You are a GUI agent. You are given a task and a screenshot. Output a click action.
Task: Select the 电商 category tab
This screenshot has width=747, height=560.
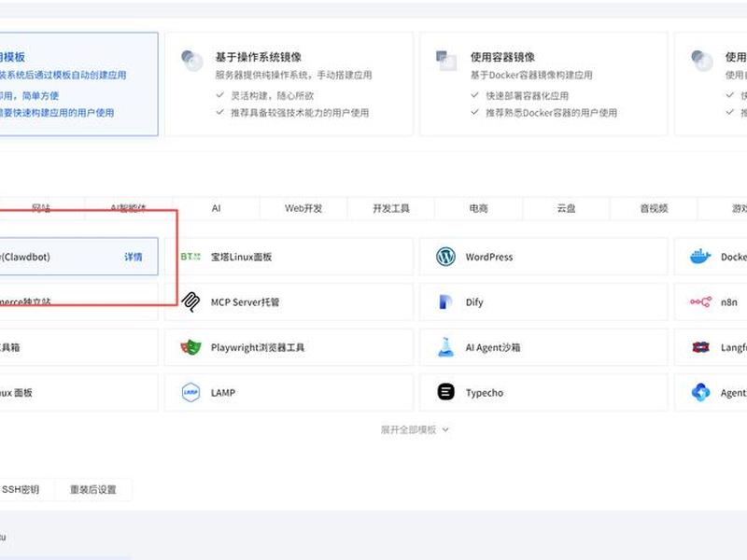coord(478,208)
